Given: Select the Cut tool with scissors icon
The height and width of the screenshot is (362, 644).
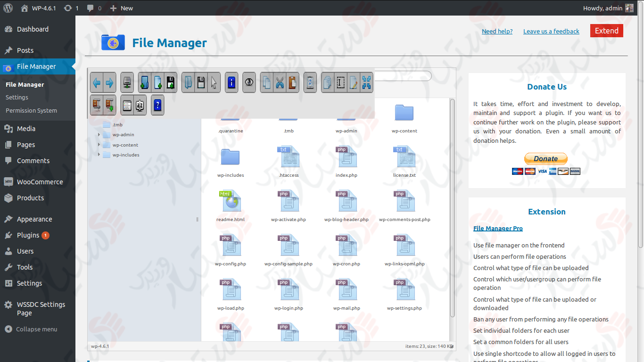Looking at the screenshot, I should pos(279,82).
